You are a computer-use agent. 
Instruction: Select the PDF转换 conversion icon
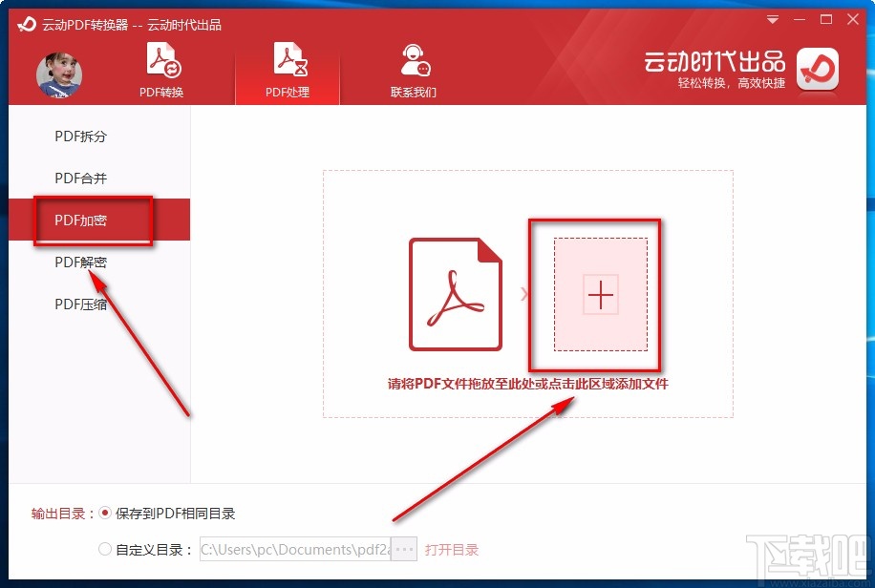coord(160,57)
